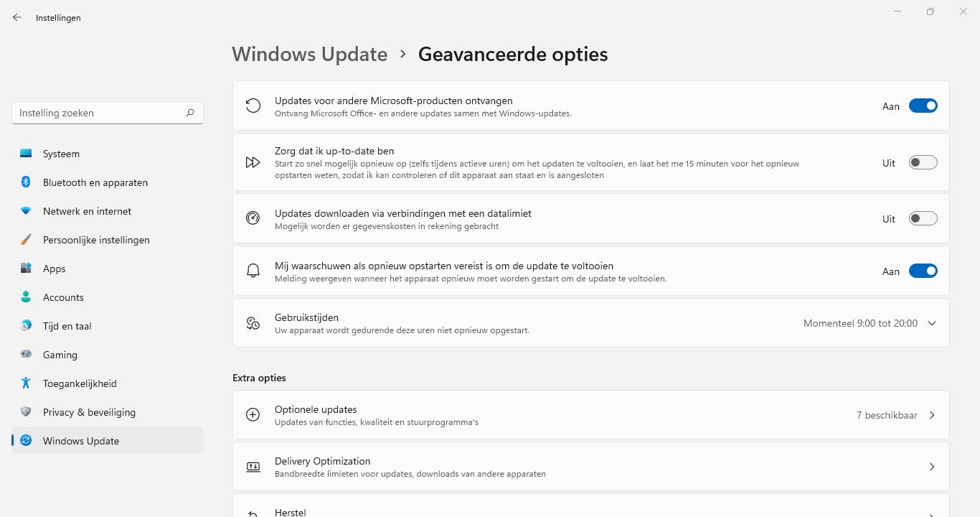
Task: Select Systeem in the sidebar
Action: [61, 154]
